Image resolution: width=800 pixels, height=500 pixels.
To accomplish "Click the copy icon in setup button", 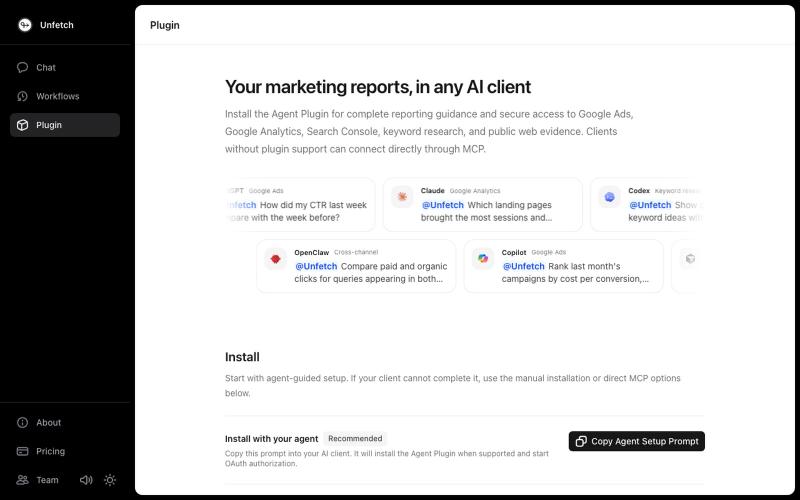I will [581, 441].
